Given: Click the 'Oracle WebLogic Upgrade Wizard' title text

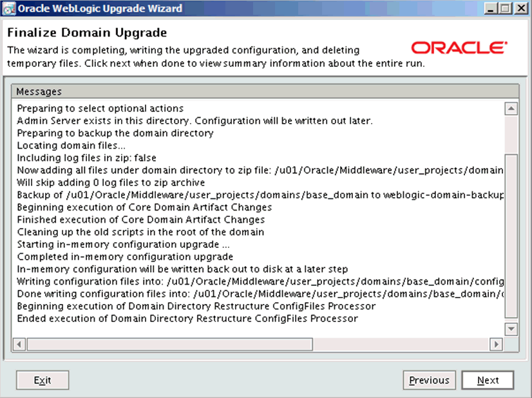Looking at the screenshot, I should (x=100, y=8).
